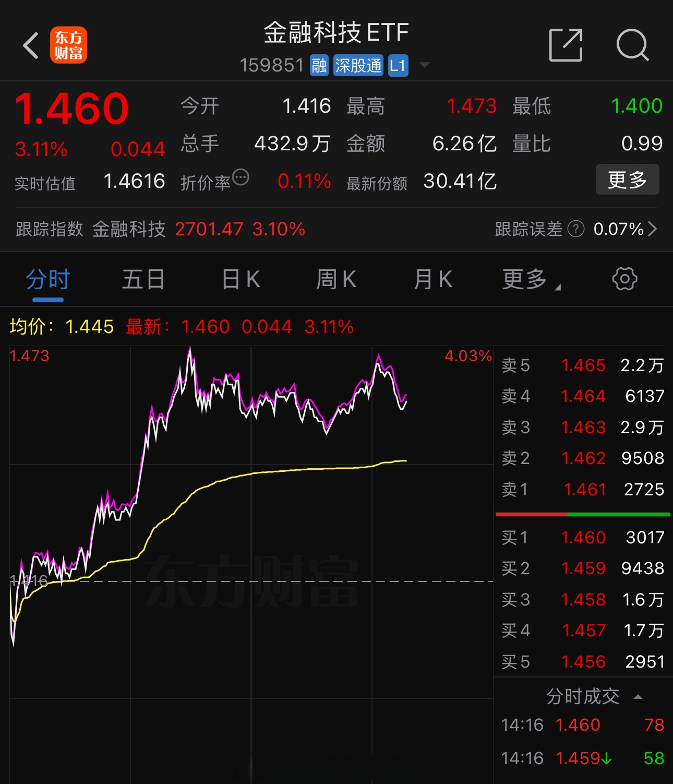Switch to 分时 tab
Image resolution: width=673 pixels, height=784 pixels.
tap(48, 280)
